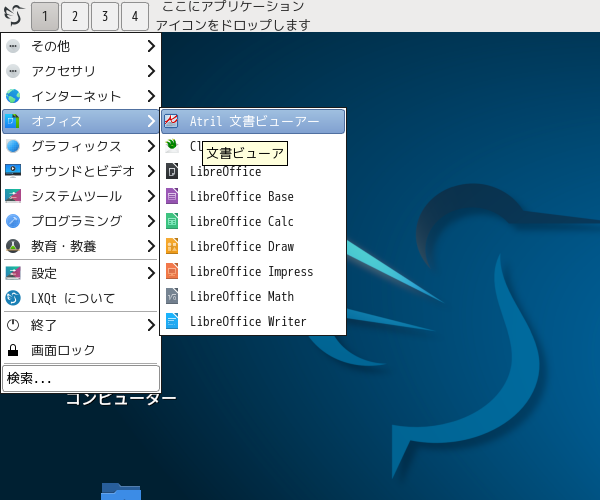The height and width of the screenshot is (500, 600).
Task: Expand the その他 submenu arrow
Action: pos(151,46)
